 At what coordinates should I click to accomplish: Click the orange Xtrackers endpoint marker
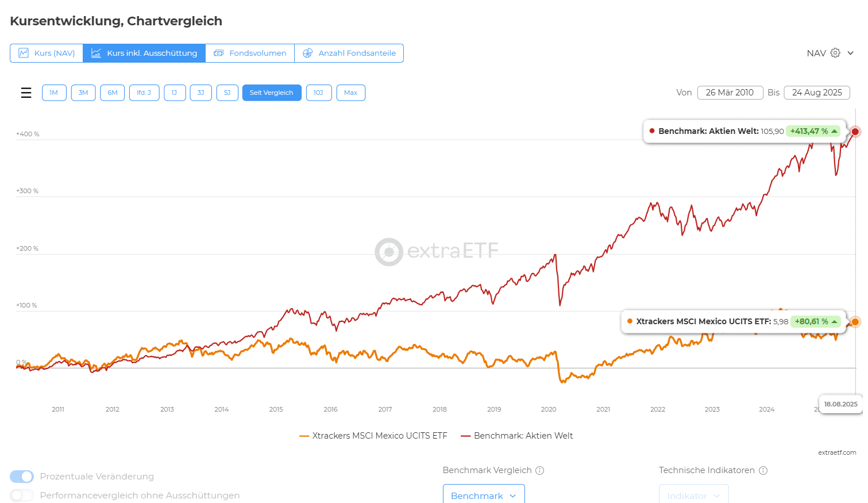click(855, 321)
